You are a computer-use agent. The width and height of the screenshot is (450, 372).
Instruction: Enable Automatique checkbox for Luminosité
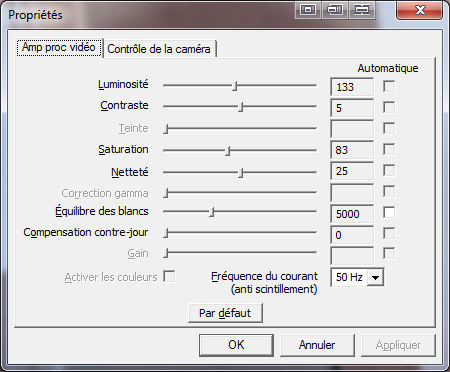389,86
